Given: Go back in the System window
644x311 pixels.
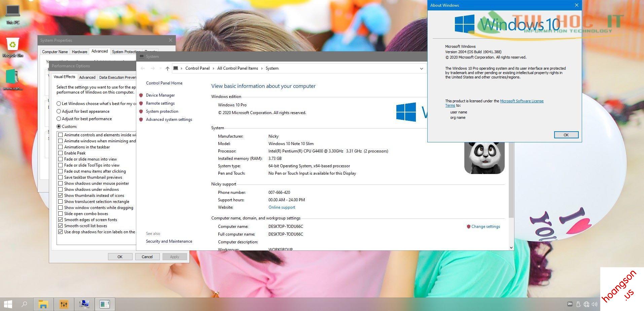Looking at the screenshot, I should [143, 68].
